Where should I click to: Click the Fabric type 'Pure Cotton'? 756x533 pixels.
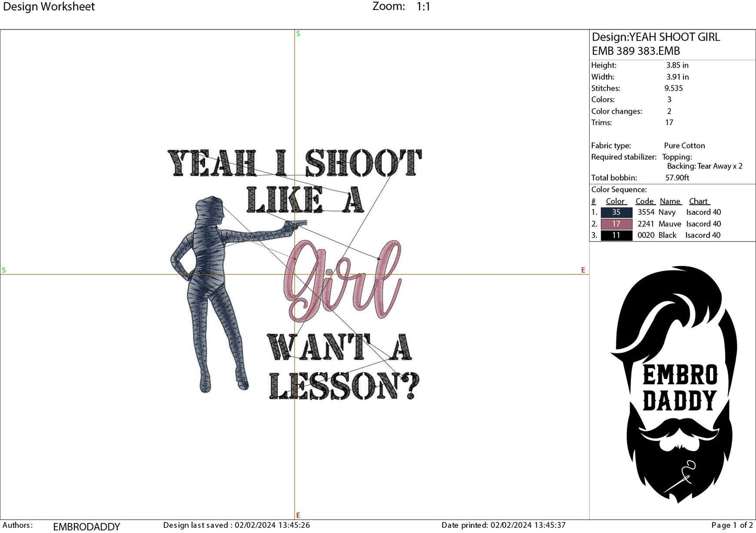coord(684,146)
